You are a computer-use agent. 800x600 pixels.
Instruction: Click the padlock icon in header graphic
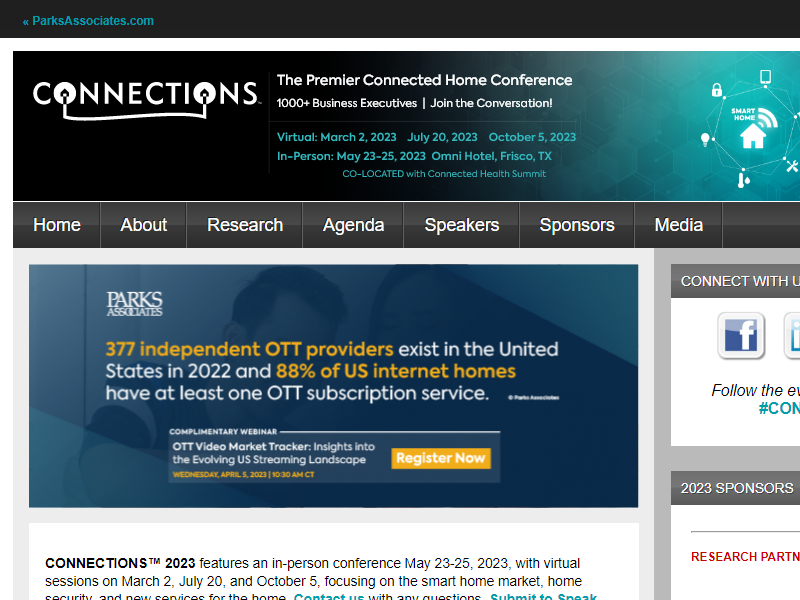pos(717,90)
